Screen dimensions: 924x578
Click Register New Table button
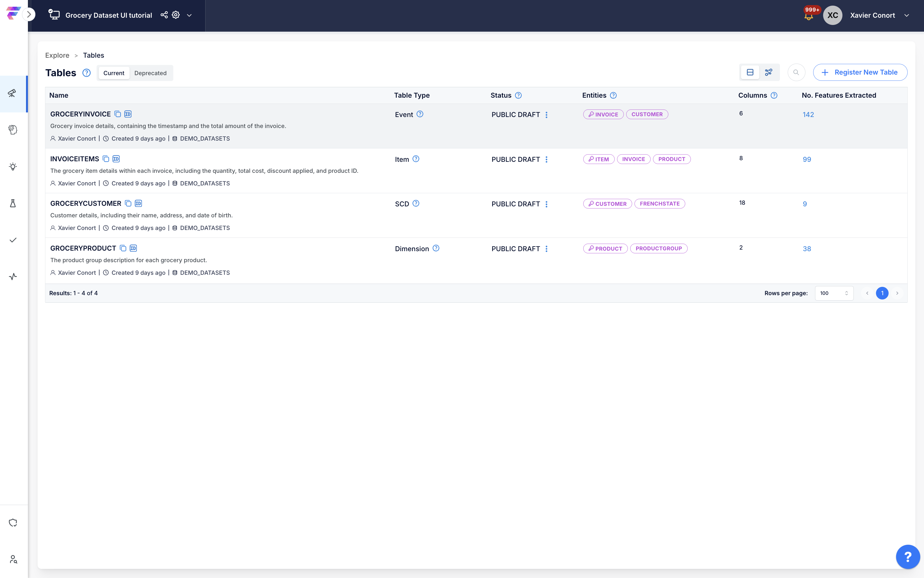point(860,72)
